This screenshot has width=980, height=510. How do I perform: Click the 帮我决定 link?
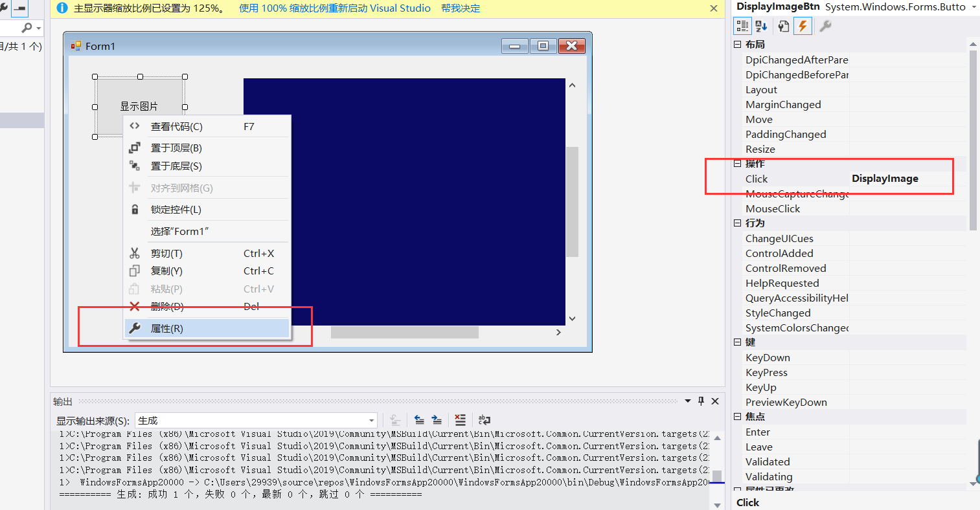(460, 8)
